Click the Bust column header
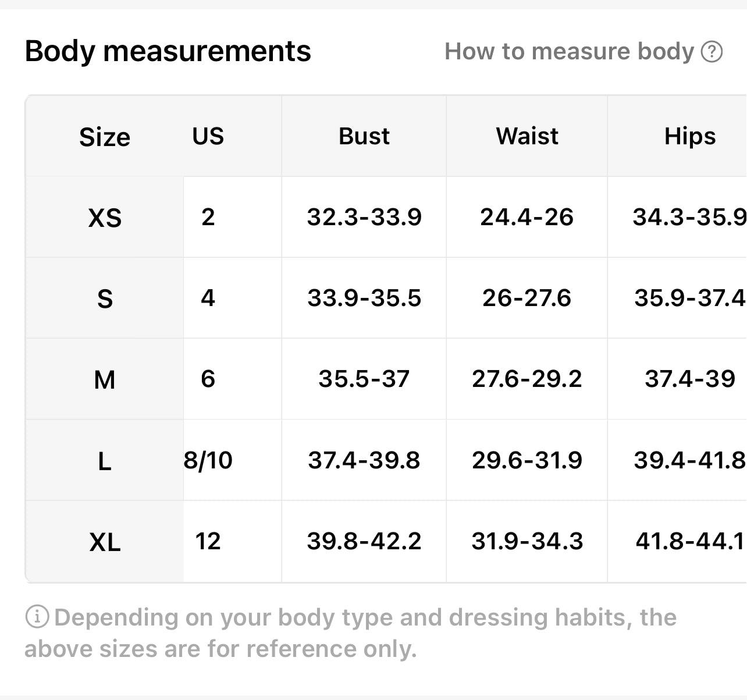 pyautogui.click(x=364, y=136)
